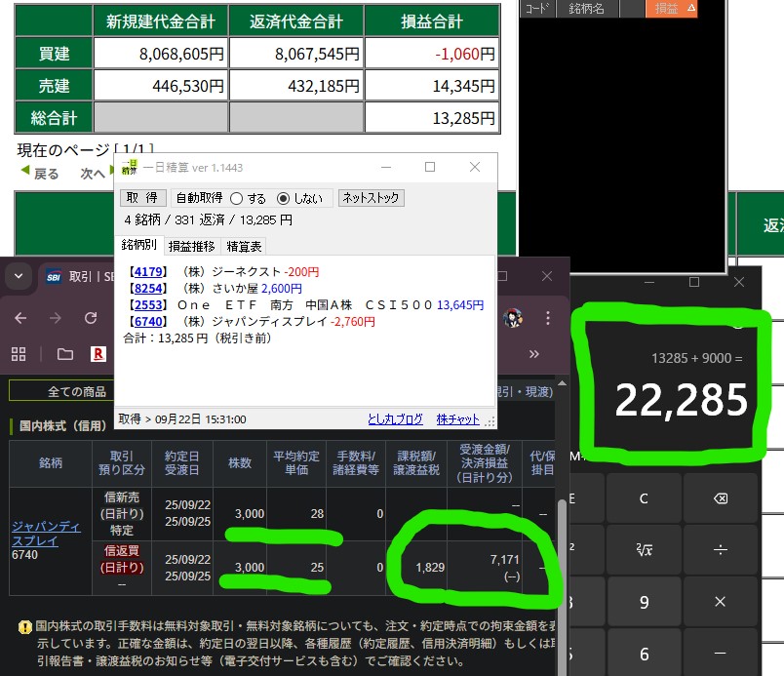
Task: Click the browser reload icon
Action: pos(91,318)
